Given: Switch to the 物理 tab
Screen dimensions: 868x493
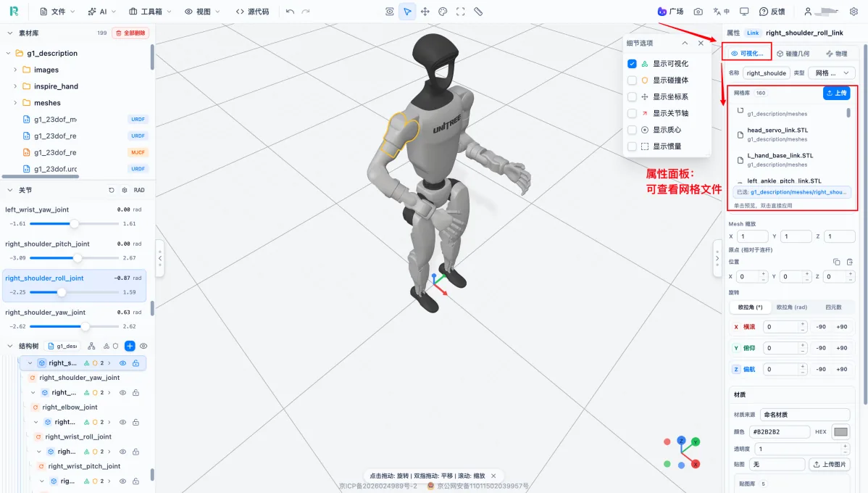Looking at the screenshot, I should click(836, 54).
